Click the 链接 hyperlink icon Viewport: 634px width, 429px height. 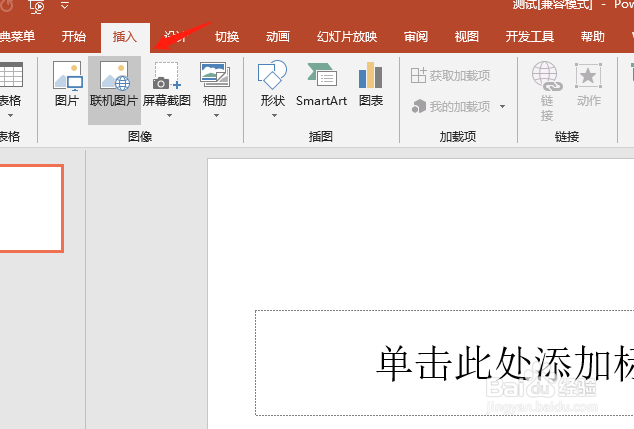tap(547, 76)
